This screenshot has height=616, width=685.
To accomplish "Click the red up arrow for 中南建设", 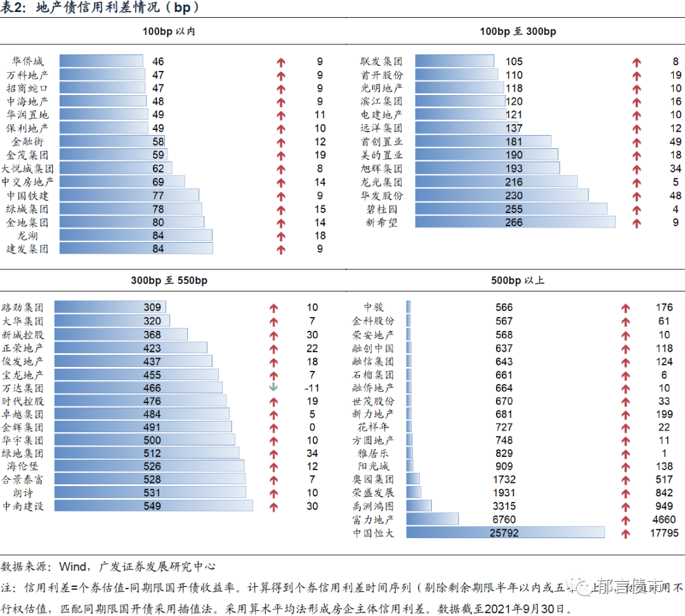I will coord(273,507).
